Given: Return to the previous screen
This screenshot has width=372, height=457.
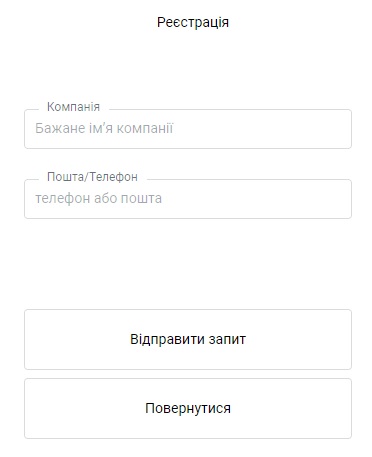Looking at the screenshot, I should click(x=188, y=408).
